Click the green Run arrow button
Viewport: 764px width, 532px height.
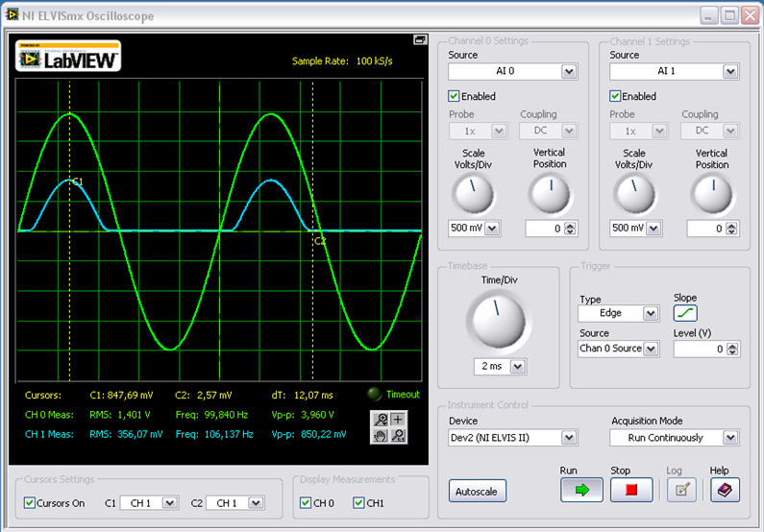point(581,490)
